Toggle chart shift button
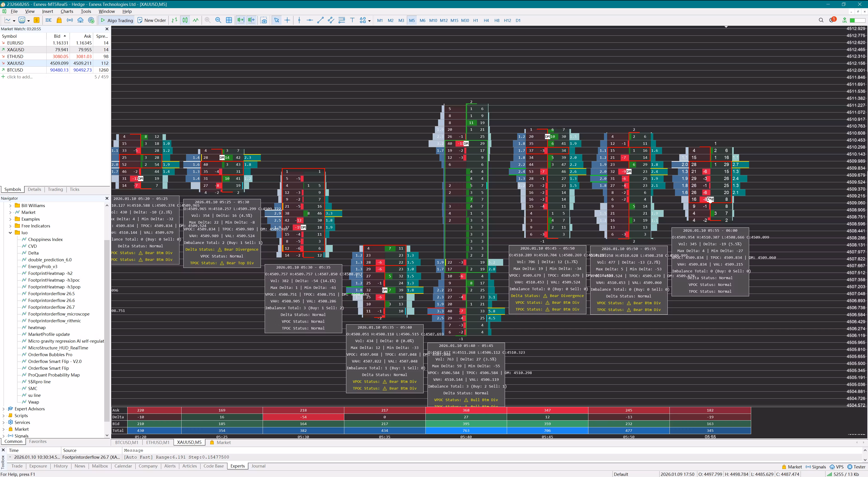Screen dimensions: 868x477 point(251,20)
